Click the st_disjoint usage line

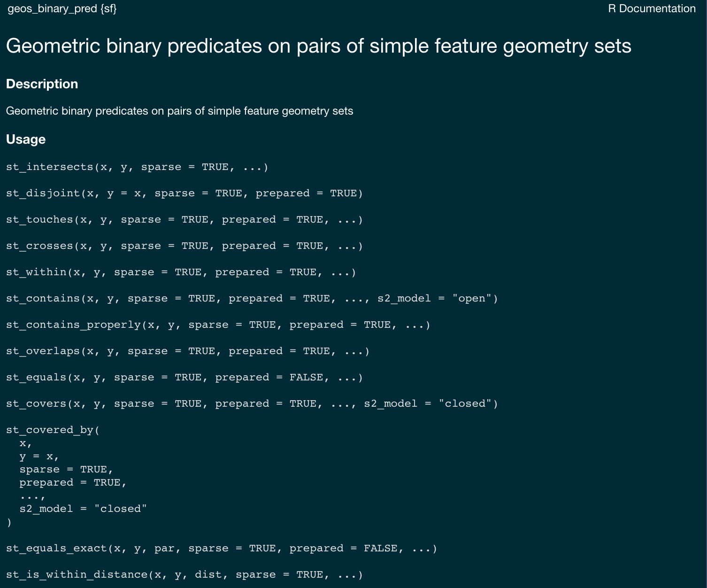pyautogui.click(x=184, y=193)
